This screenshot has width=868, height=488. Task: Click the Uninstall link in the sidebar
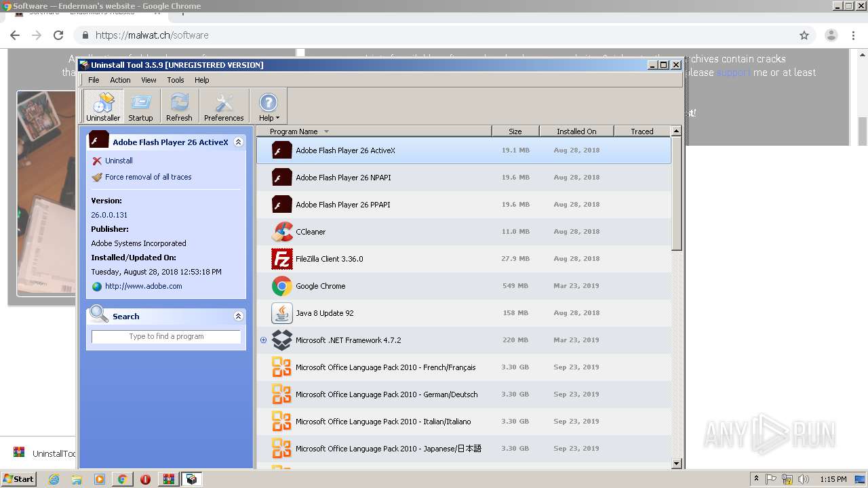tap(119, 161)
